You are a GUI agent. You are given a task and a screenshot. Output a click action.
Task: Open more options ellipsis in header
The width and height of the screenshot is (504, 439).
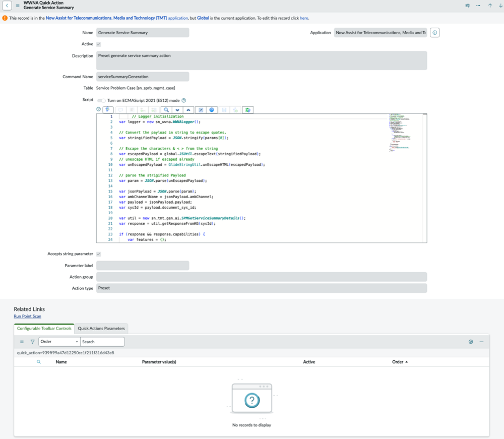pyautogui.click(x=478, y=6)
